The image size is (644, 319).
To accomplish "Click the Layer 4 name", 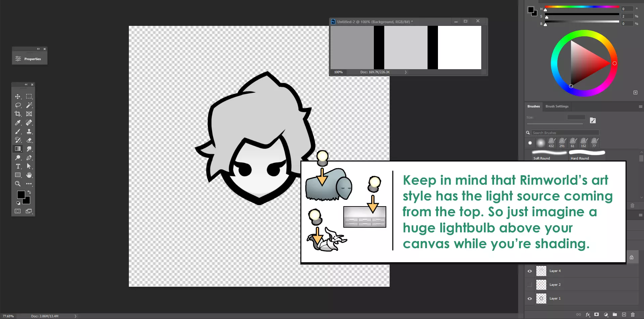I will pos(555,271).
